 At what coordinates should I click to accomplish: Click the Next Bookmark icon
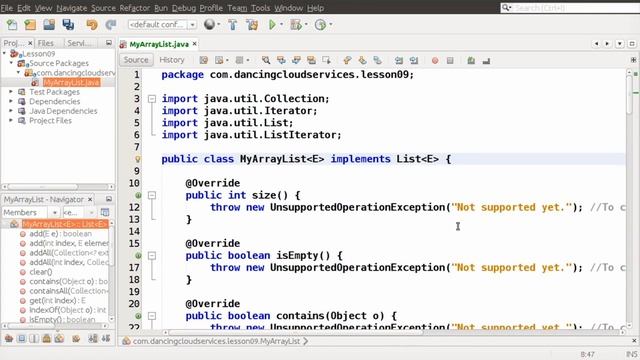[362, 60]
